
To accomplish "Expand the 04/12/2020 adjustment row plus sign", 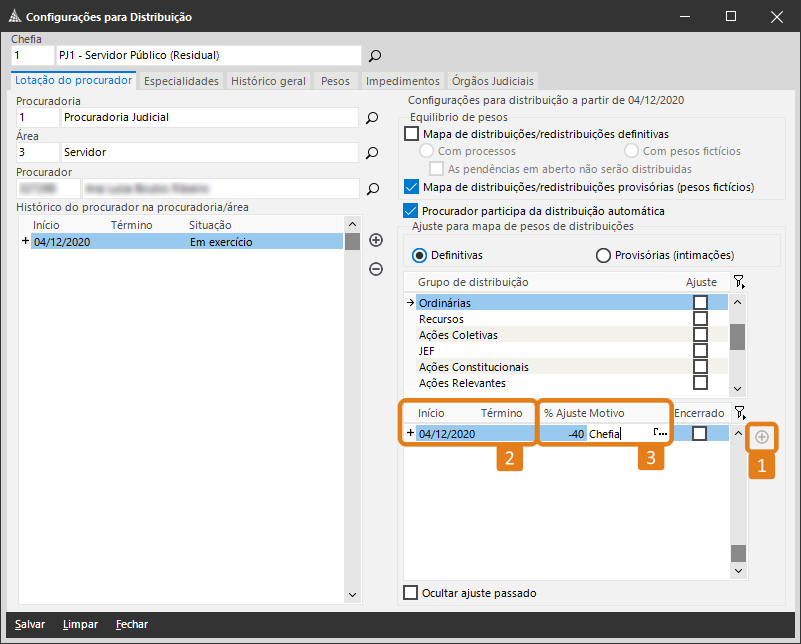I will 410,433.
